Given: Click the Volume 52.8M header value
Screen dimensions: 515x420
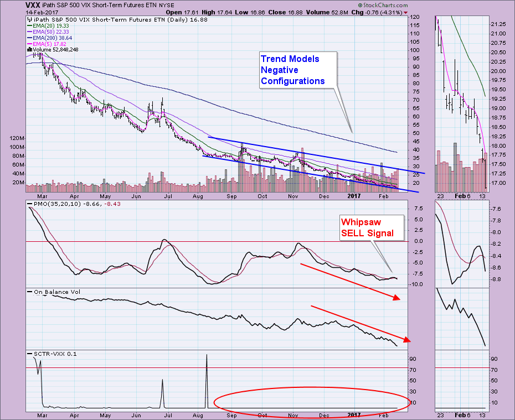Looking at the screenshot, I should coord(327,12).
